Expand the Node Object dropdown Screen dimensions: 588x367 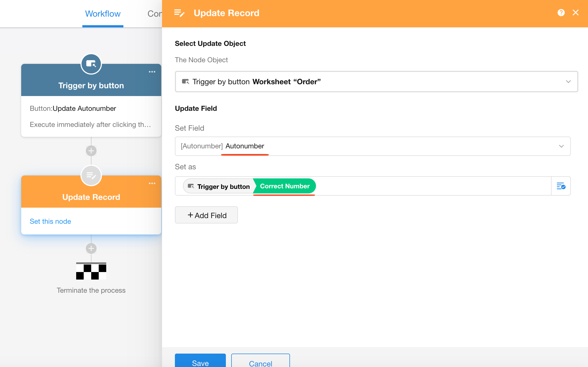click(568, 82)
